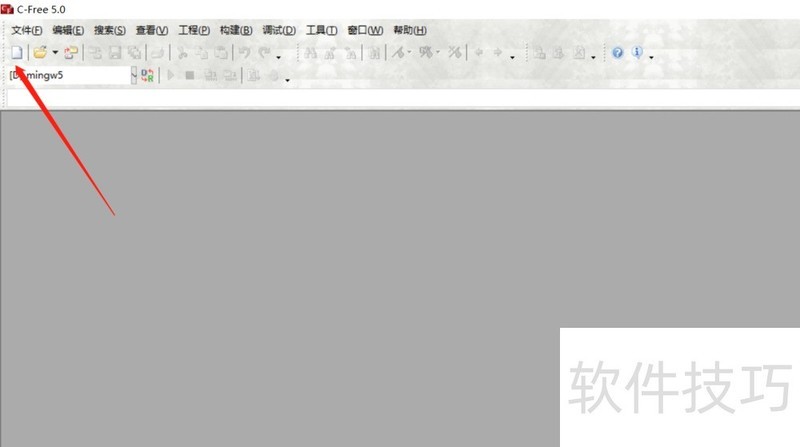Image resolution: width=800 pixels, height=447 pixels.
Task: Expand the mingw5 combo box arrow
Action: click(x=134, y=75)
